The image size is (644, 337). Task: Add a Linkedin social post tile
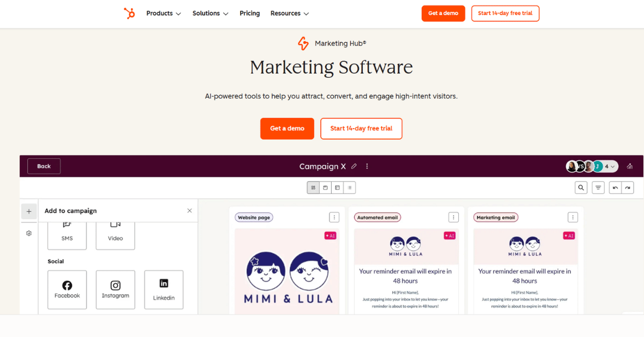(164, 290)
